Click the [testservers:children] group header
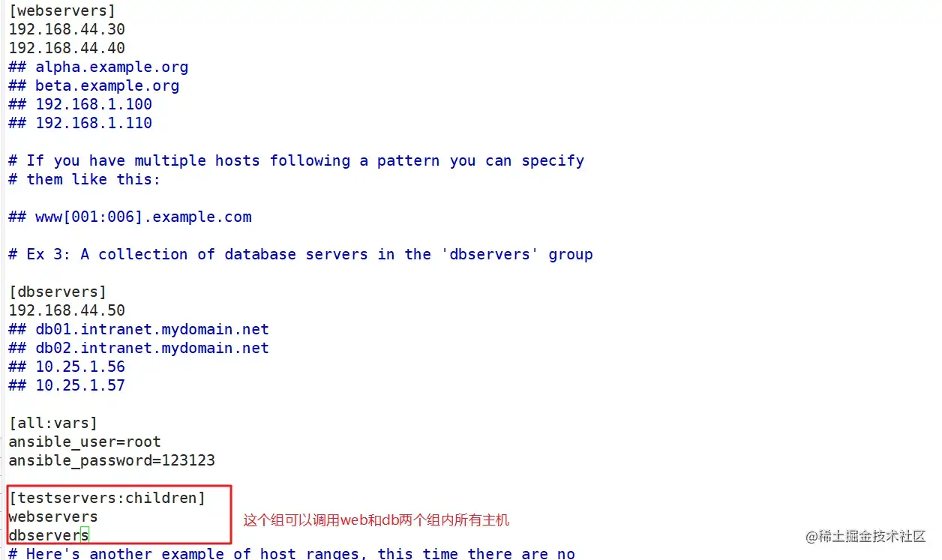 (x=107, y=499)
